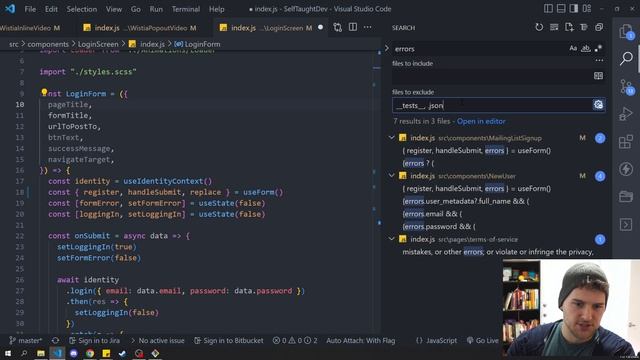Toggle use exclude settings and ignore files
Image resolution: width=640 pixels, height=360 pixels.
[x=598, y=105]
